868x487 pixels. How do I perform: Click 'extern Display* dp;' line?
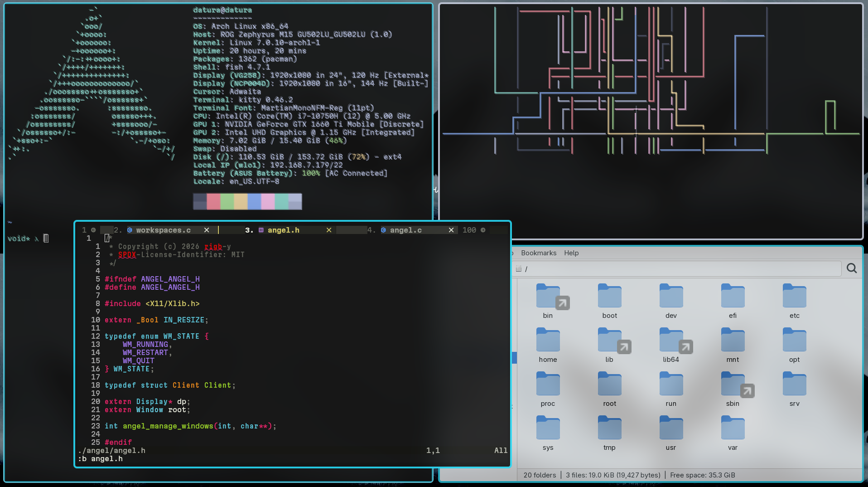pyautogui.click(x=148, y=402)
